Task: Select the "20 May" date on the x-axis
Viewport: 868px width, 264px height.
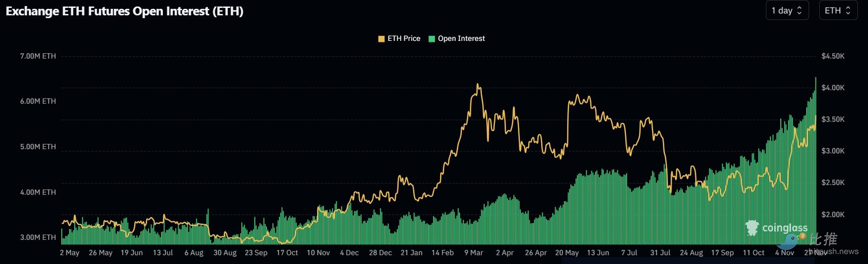Action: click(567, 253)
